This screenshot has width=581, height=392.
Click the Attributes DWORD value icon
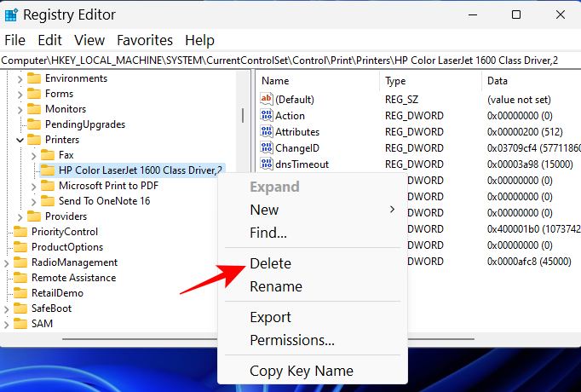[266, 132]
